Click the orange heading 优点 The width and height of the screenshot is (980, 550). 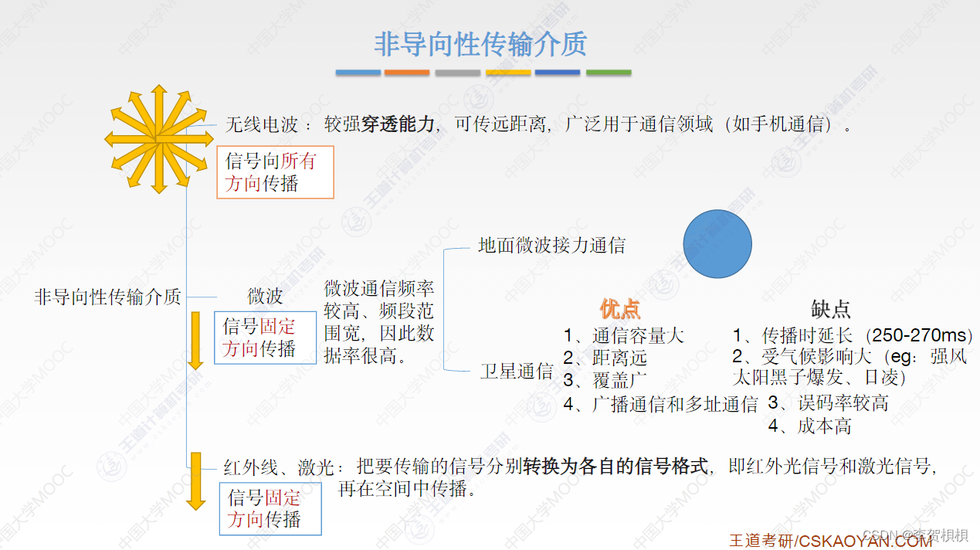point(620,309)
